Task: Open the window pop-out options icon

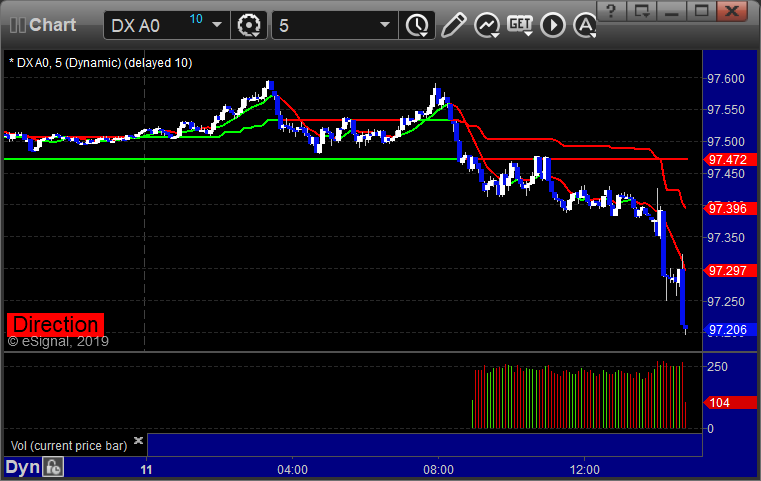Action: click(642, 11)
